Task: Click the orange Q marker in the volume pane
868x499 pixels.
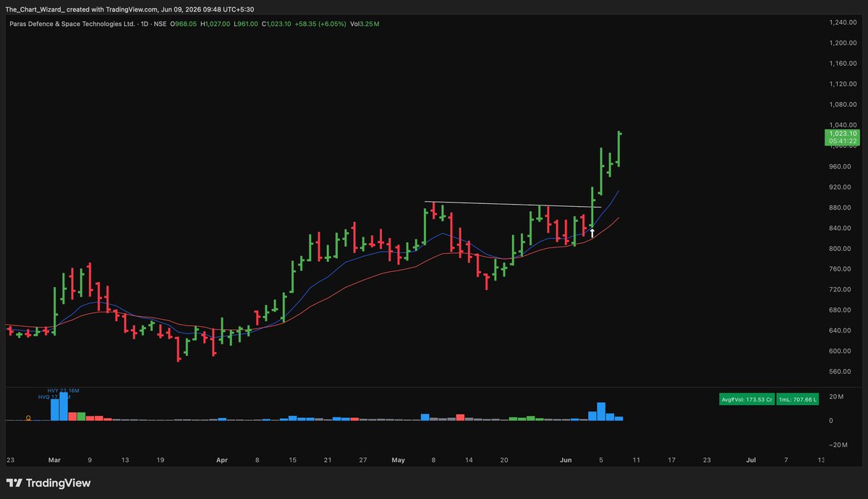Action: coord(28,418)
